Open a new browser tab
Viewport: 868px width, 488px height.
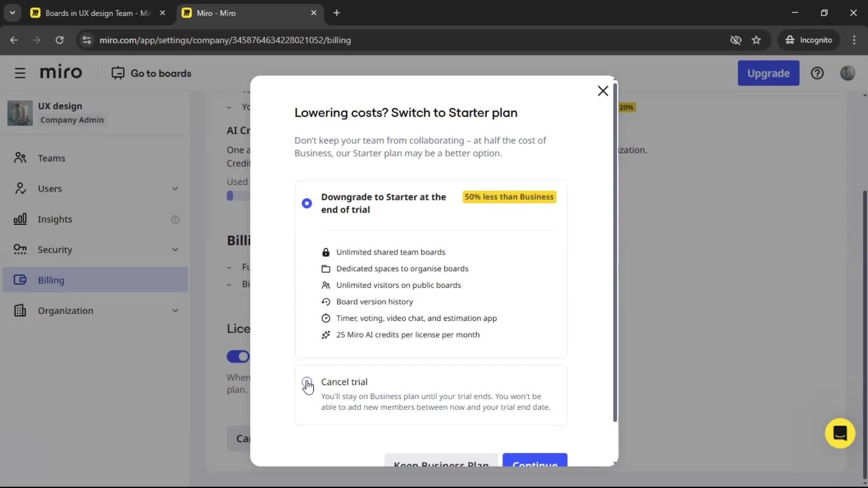(336, 13)
